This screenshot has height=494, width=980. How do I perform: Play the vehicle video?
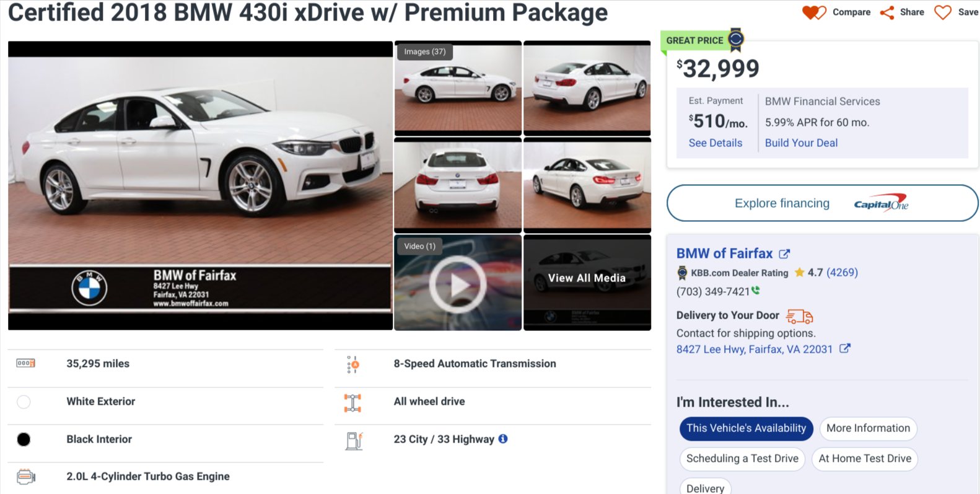(x=458, y=284)
